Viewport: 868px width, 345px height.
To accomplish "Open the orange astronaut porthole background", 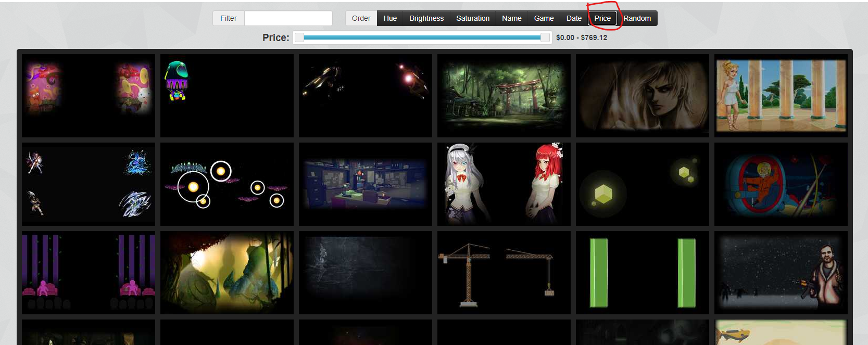I will click(781, 184).
